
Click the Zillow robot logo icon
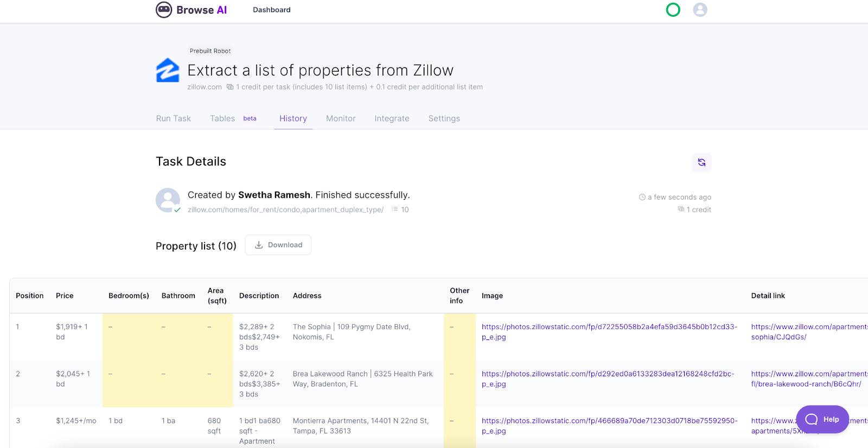[x=168, y=70]
